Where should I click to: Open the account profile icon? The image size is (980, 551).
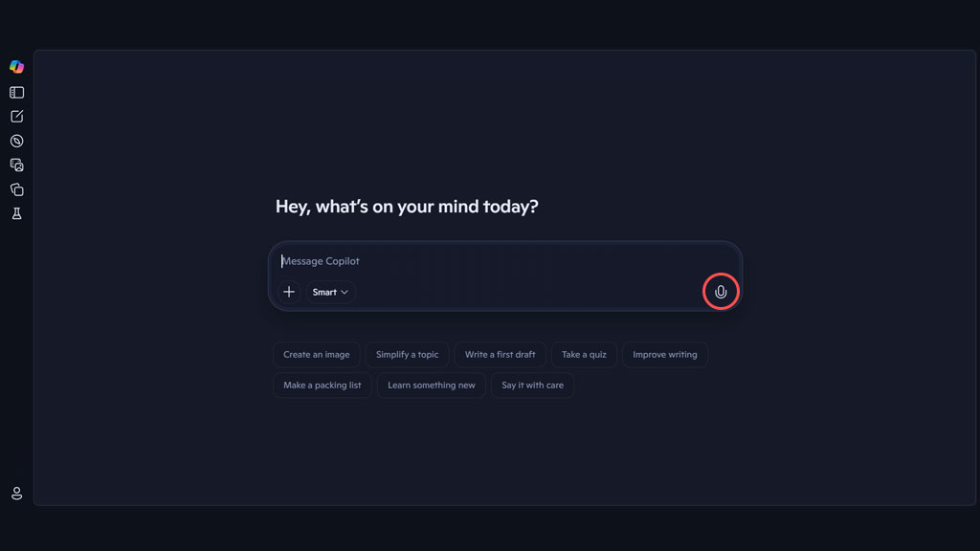17,494
